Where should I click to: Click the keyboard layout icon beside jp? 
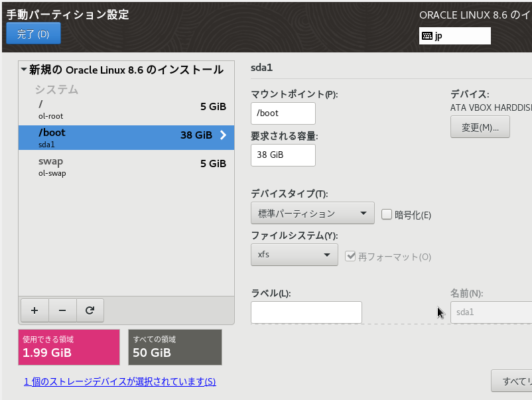tap(427, 36)
